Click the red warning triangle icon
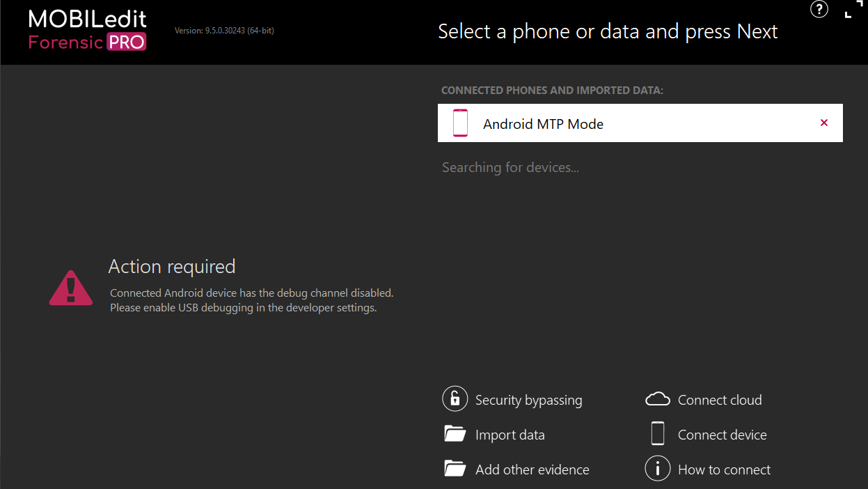This screenshot has width=868, height=489. (x=71, y=287)
